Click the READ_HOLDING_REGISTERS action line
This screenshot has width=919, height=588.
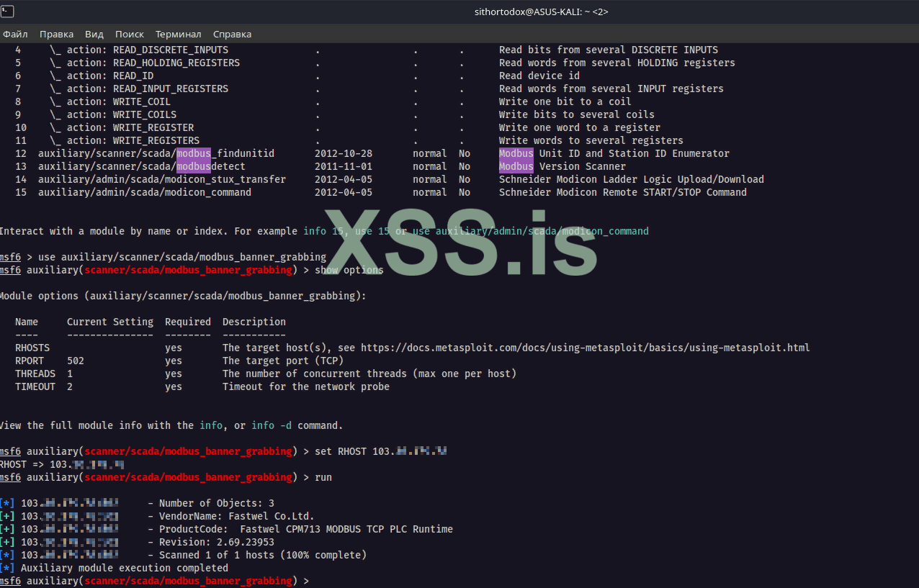coord(375,63)
